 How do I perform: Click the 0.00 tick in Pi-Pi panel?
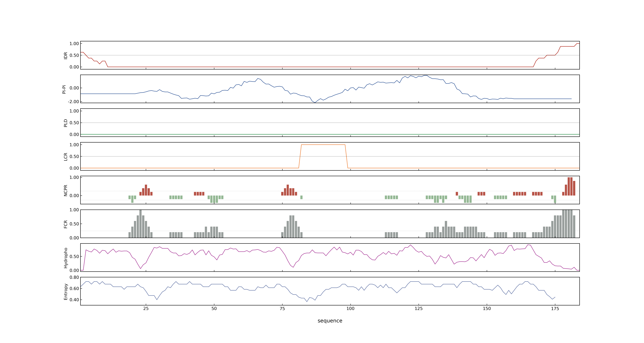74,88
